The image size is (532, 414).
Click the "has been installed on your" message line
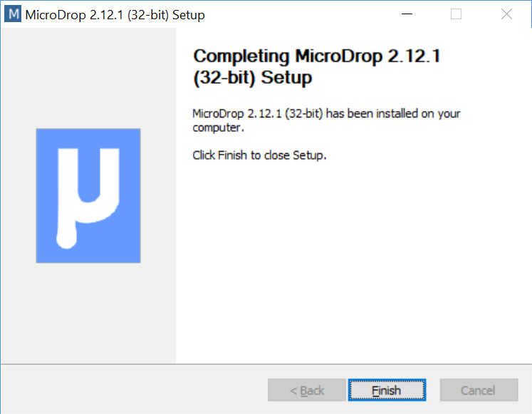point(327,114)
